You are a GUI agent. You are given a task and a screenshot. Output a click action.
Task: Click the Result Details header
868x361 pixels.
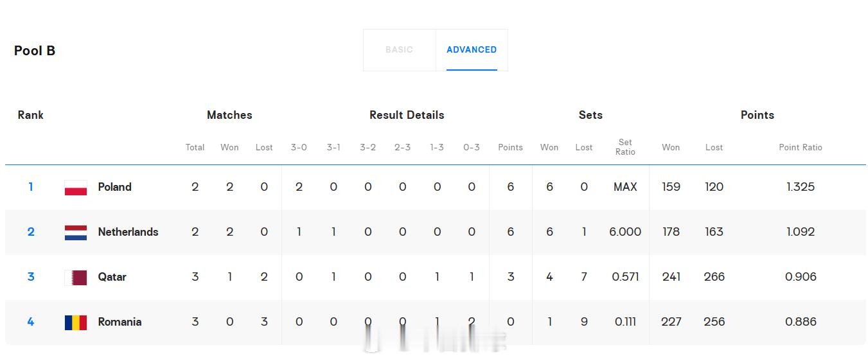[x=407, y=115]
